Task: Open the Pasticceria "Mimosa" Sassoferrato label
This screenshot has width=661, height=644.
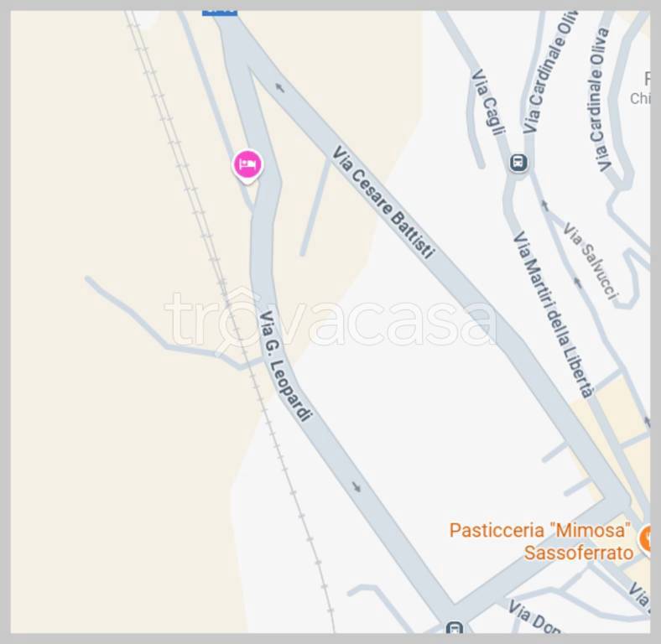Action: (541, 541)
